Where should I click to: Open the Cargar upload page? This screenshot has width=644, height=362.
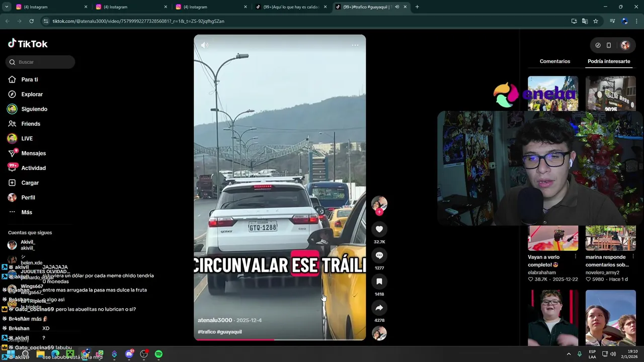(30, 183)
